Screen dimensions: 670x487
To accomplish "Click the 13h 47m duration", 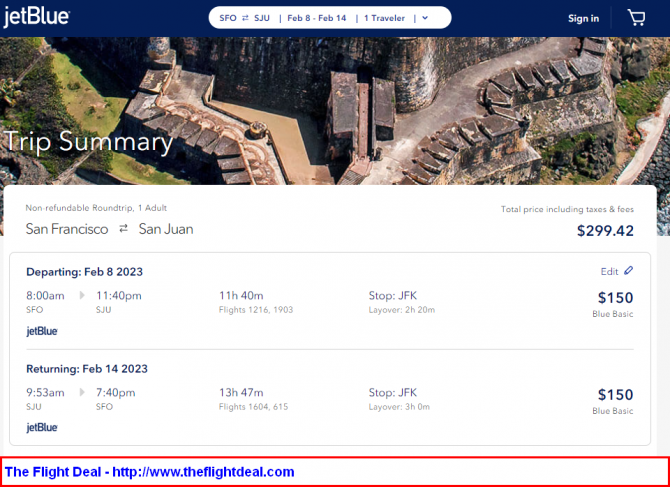I will tap(241, 393).
